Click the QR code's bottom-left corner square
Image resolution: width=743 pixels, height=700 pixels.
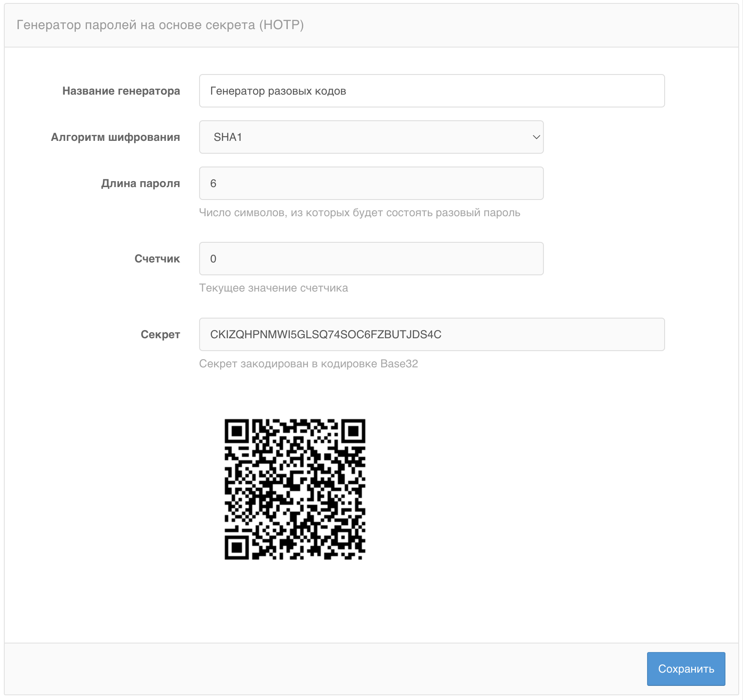237,547
